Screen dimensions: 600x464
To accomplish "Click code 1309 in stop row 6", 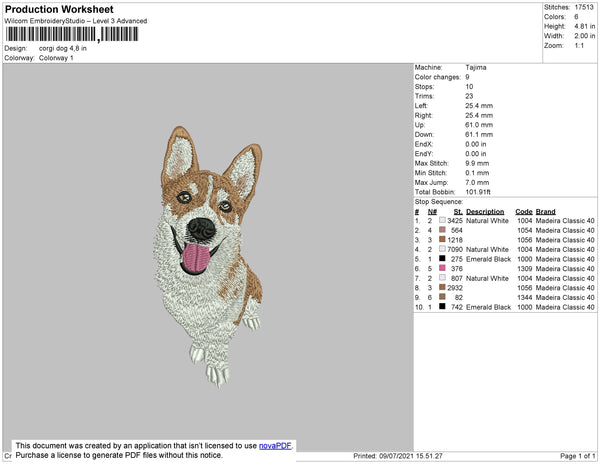I will [x=525, y=269].
